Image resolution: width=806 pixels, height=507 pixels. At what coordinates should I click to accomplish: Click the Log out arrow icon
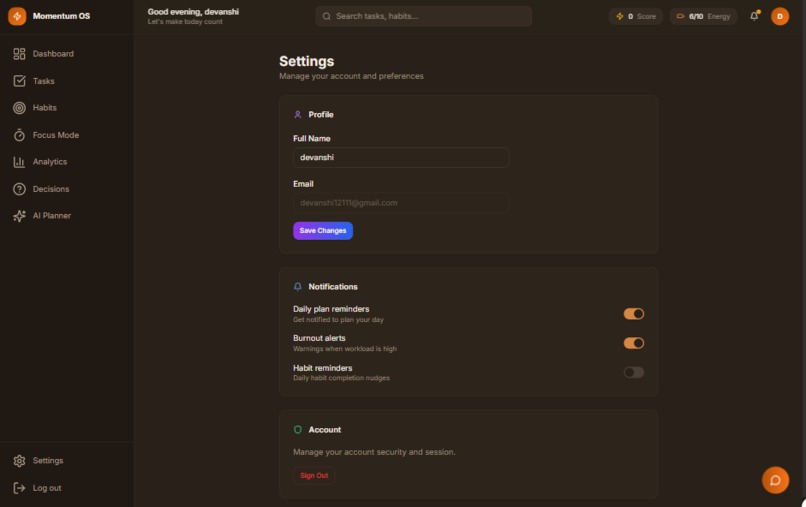(19, 488)
